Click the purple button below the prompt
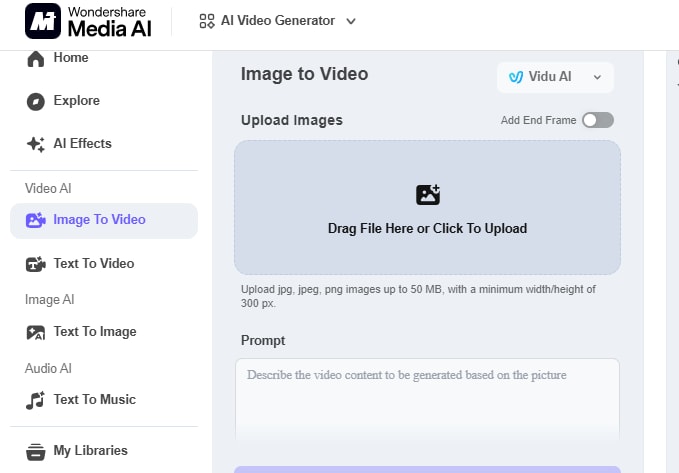The height and width of the screenshot is (473, 679). tap(427, 470)
